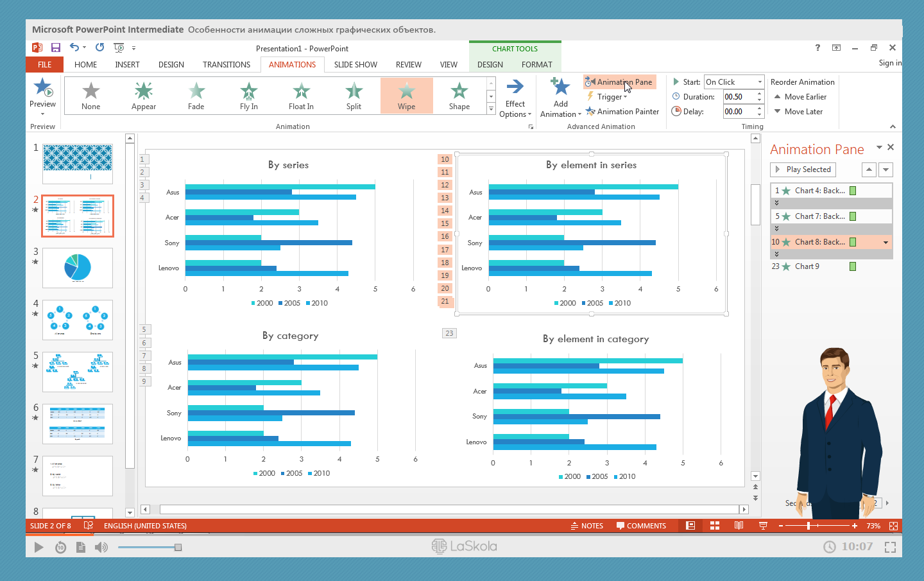The width and height of the screenshot is (924, 581).
Task: Select the Fly In animation effect
Action: (249, 96)
